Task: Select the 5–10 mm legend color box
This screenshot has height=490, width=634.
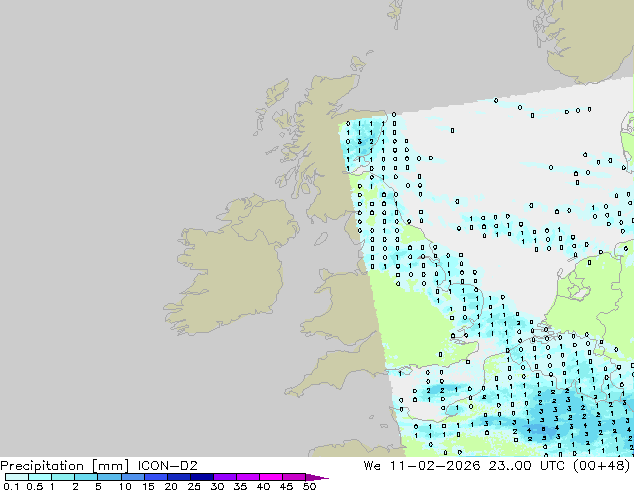Action: pos(109,477)
